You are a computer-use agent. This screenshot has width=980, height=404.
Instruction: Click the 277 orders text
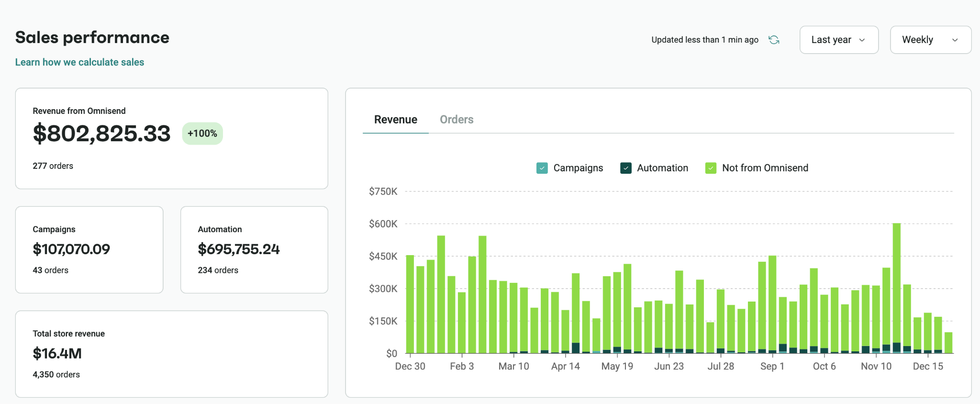click(x=53, y=166)
